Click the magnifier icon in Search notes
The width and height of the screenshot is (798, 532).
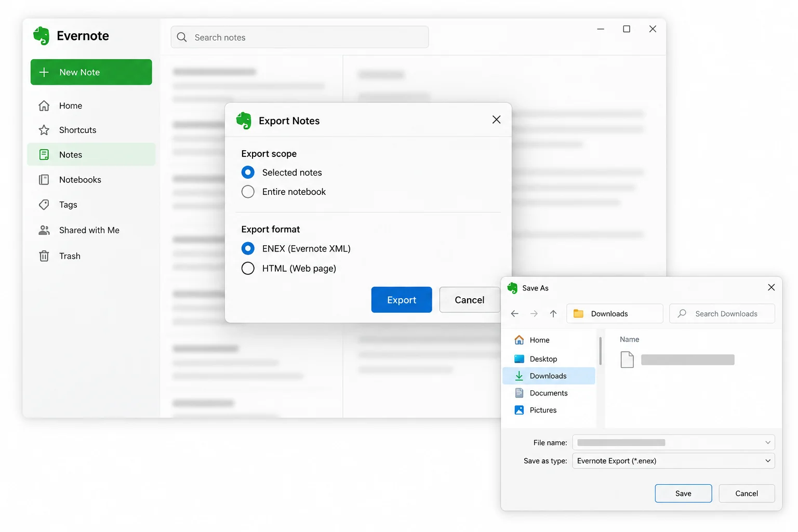(182, 37)
